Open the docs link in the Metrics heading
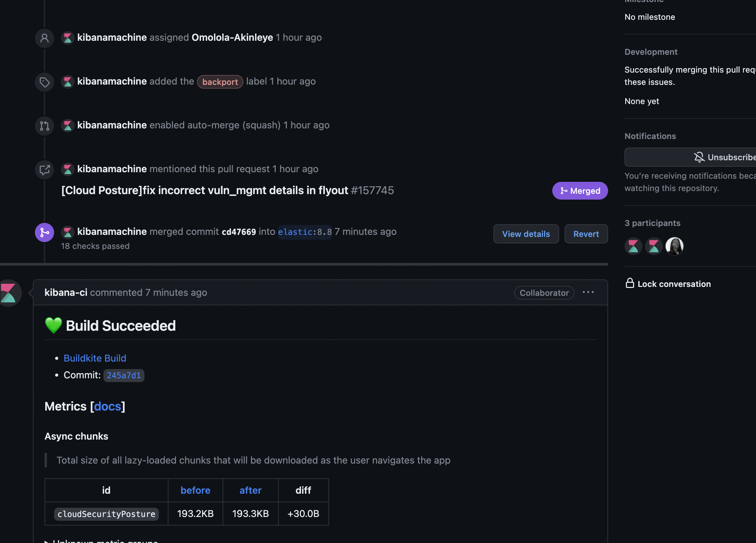Viewport: 756px width, 543px height. [108, 406]
